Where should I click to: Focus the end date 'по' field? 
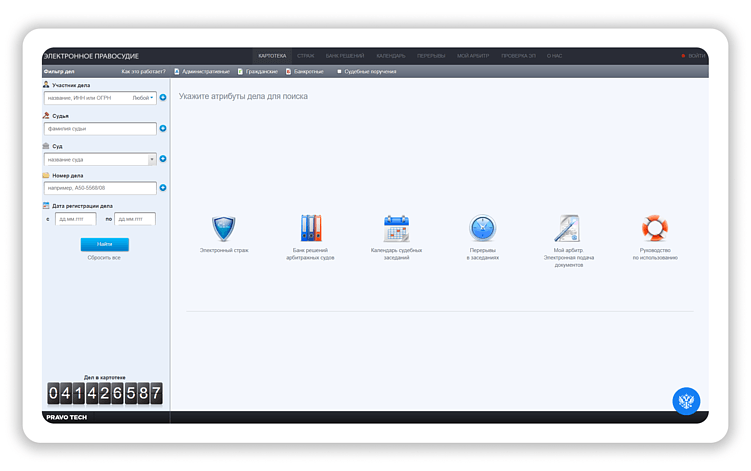click(135, 219)
